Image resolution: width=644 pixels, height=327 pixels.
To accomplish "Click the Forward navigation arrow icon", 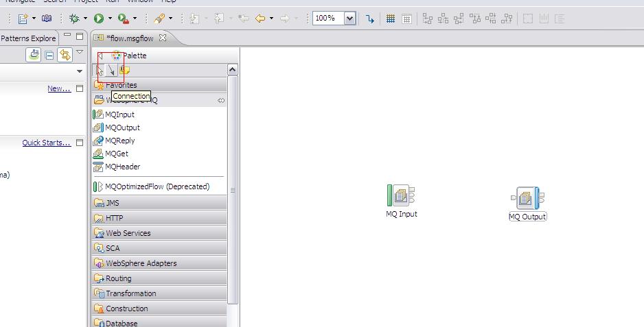I will pos(285,19).
